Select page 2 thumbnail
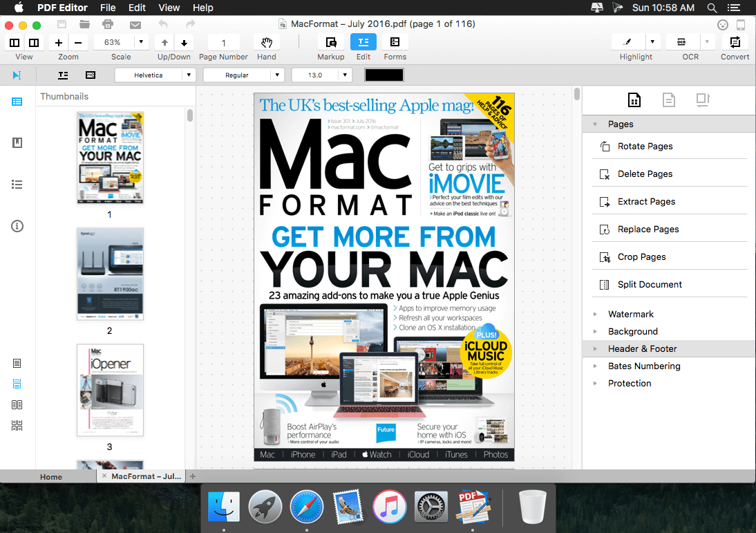756x533 pixels. click(110, 274)
